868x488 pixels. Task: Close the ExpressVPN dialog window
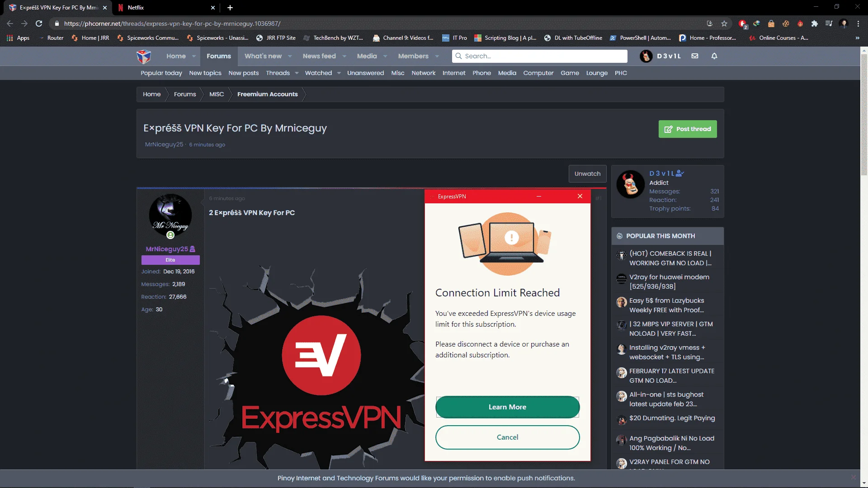[x=580, y=196]
